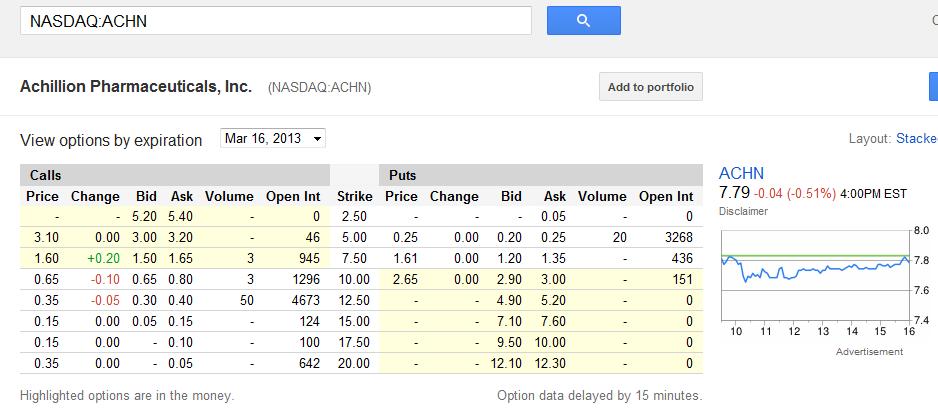The image size is (938, 420).
Task: Click the Disclaimer link under quote
Action: pyautogui.click(x=743, y=211)
